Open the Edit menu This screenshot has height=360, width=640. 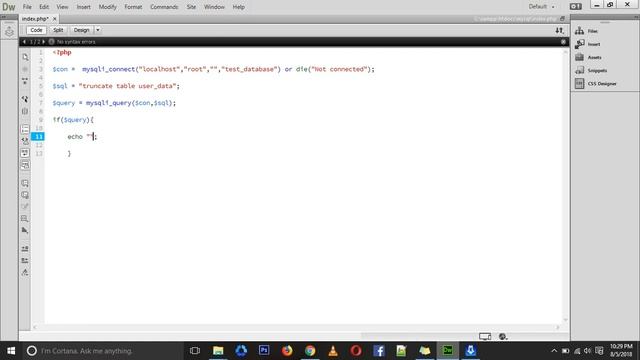pyautogui.click(x=44, y=7)
